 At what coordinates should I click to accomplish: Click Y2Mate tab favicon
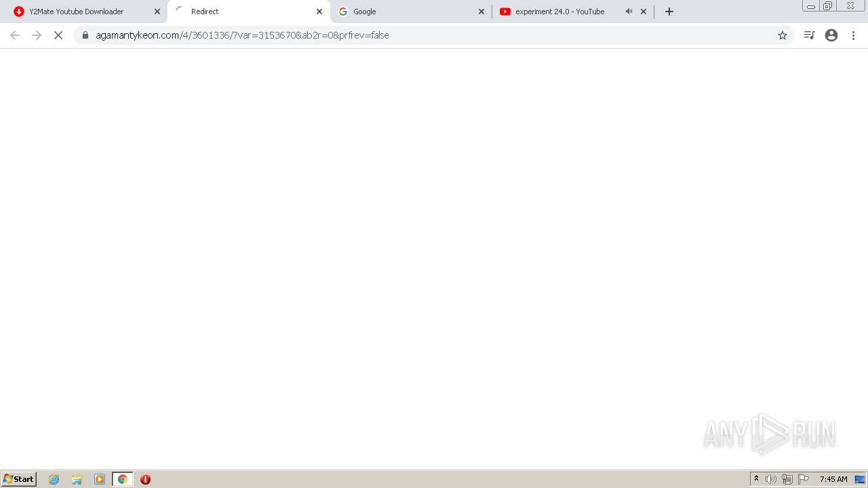pos(19,12)
